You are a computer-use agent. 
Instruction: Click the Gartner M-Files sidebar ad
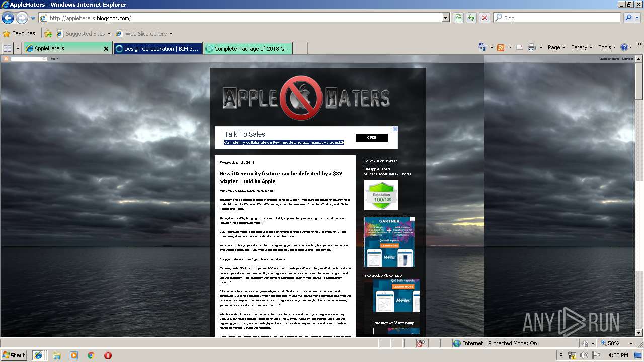click(389, 242)
